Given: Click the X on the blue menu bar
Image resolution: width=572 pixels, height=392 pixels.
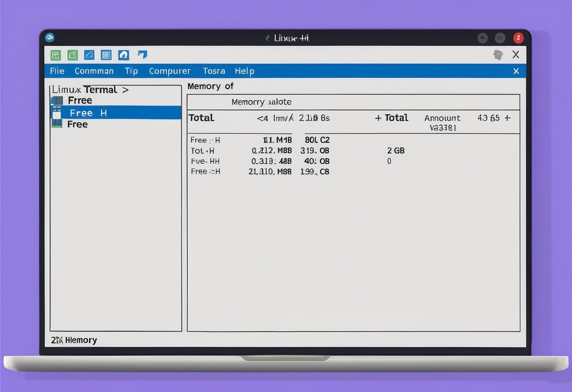Looking at the screenshot, I should click(x=516, y=71).
